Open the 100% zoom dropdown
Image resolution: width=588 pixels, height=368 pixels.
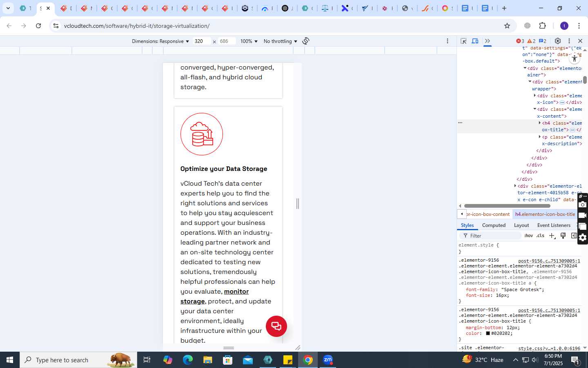point(249,41)
